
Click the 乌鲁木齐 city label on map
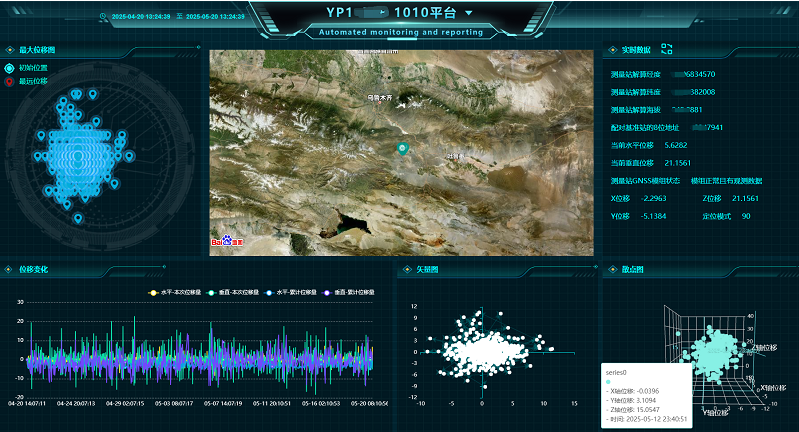point(380,97)
